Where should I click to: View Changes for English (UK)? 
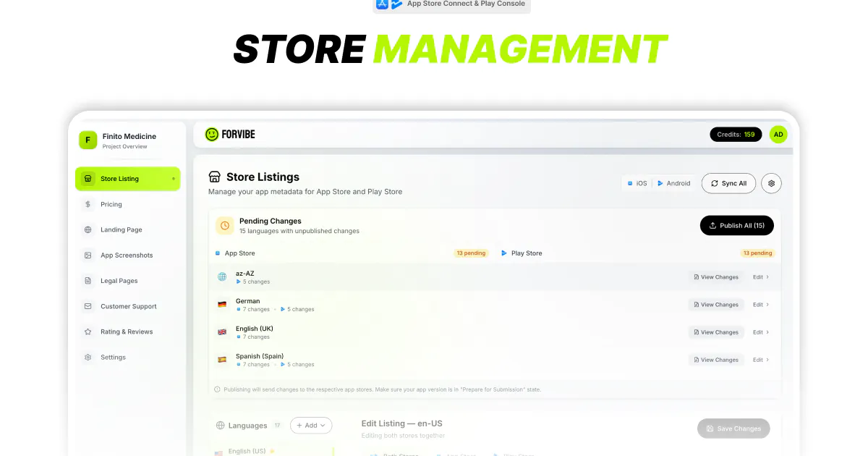click(x=716, y=332)
